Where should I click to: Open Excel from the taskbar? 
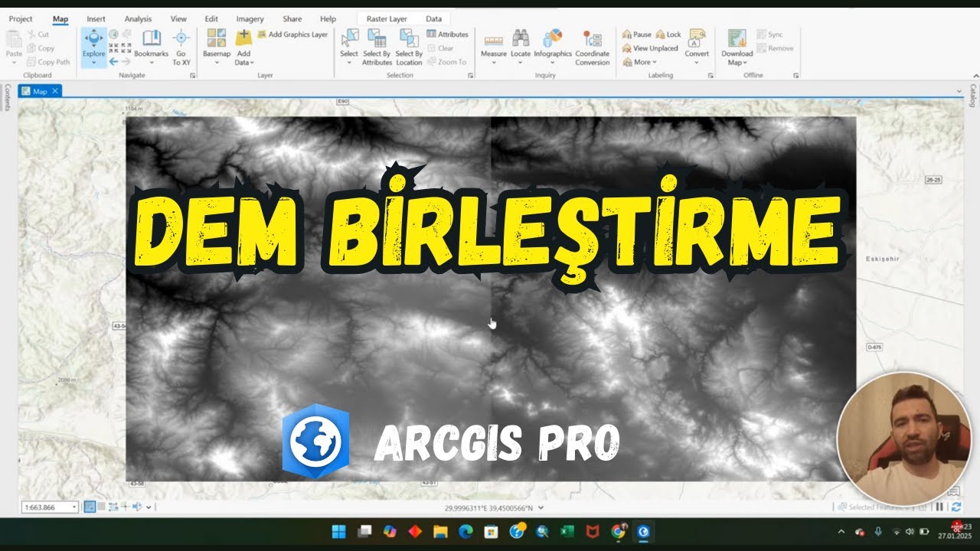pyautogui.click(x=567, y=531)
